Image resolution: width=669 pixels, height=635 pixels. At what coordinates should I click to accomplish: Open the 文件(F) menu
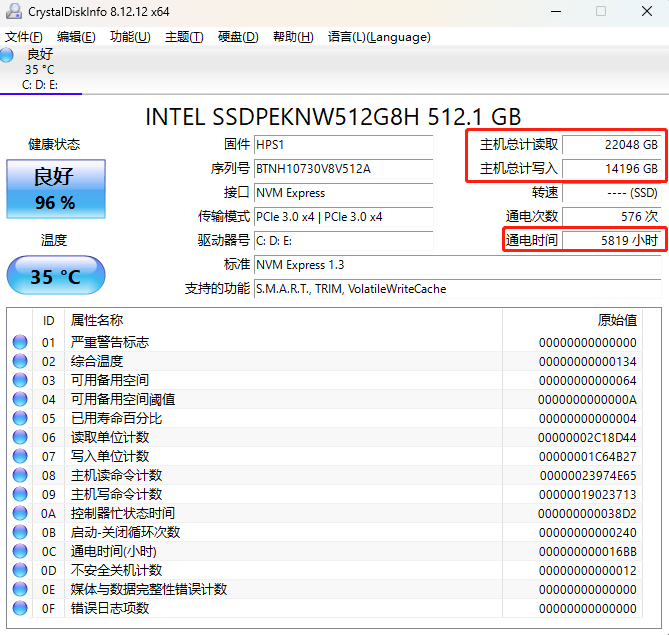24,37
